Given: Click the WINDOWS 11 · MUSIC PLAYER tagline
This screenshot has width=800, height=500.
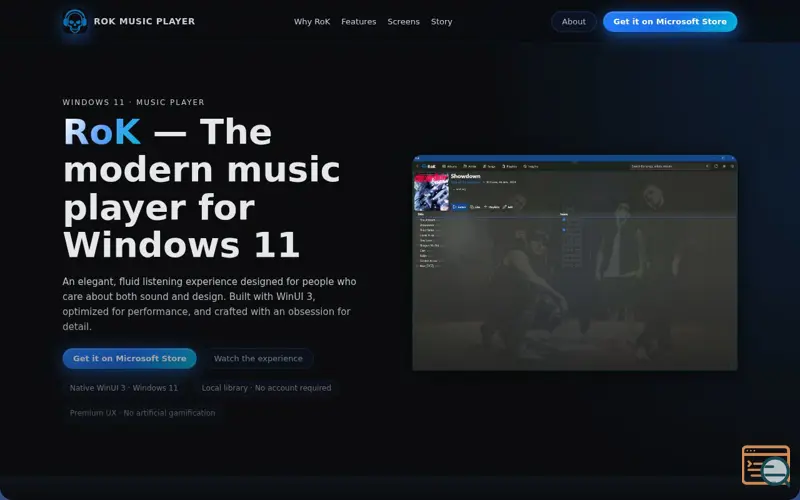Looking at the screenshot, I should pyautogui.click(x=134, y=102).
